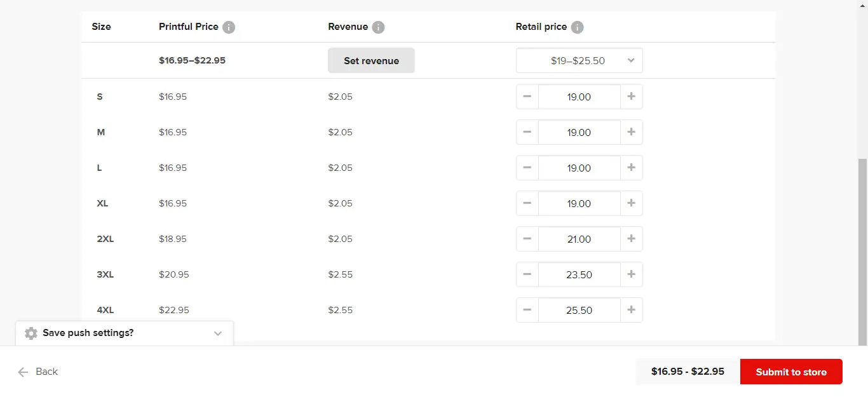Edit the 4XL retail price field
Image resolution: width=868 pixels, height=397 pixels.
pos(579,310)
